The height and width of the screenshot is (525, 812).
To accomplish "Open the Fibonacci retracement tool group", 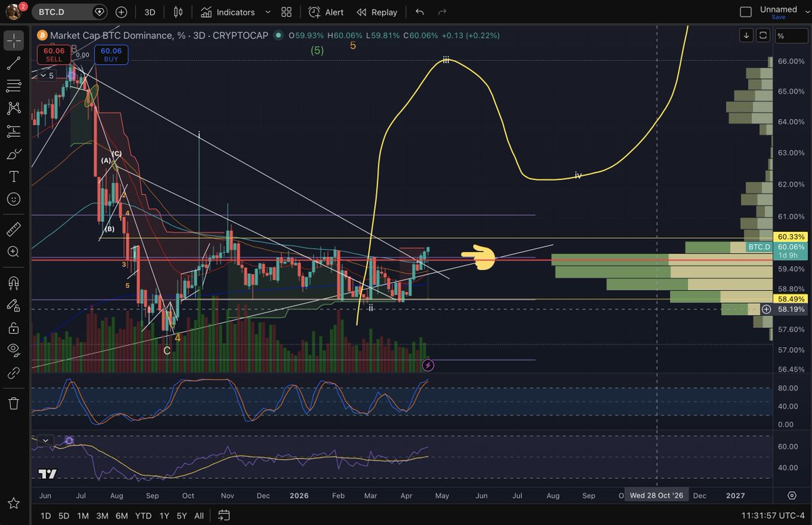I will [14, 86].
